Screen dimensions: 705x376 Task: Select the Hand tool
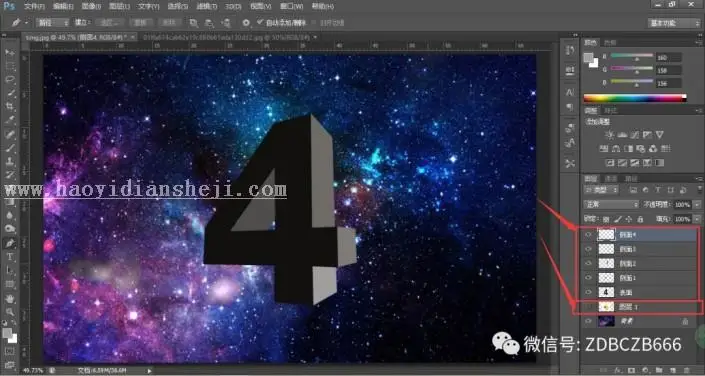(10, 298)
